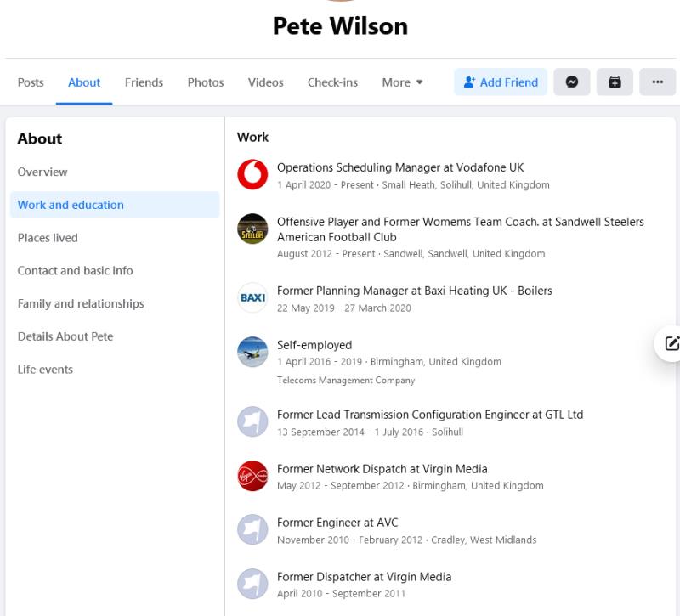This screenshot has width=680, height=616.
Task: Expand the More dropdown menu
Action: 402,82
